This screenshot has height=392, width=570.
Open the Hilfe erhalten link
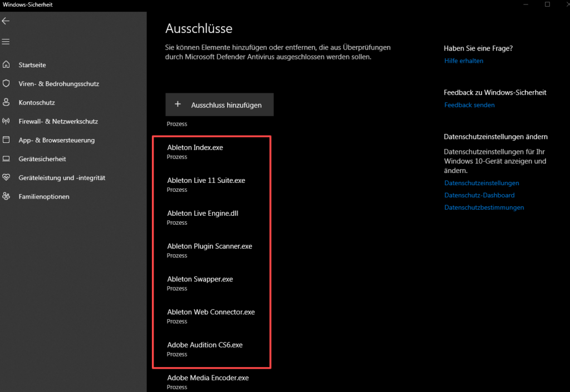point(464,61)
